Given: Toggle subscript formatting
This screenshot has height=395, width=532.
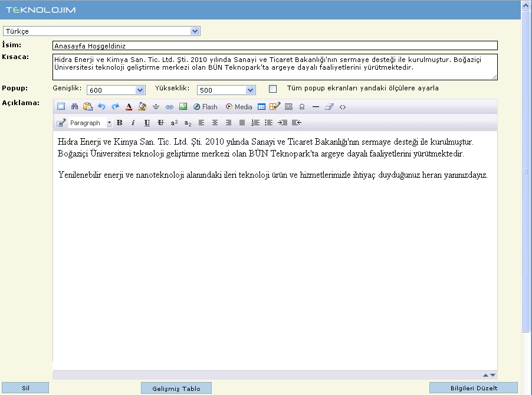Looking at the screenshot, I should (188, 123).
